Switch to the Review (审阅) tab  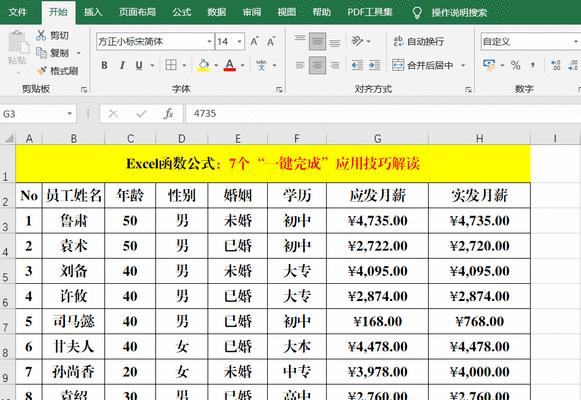[252, 12]
